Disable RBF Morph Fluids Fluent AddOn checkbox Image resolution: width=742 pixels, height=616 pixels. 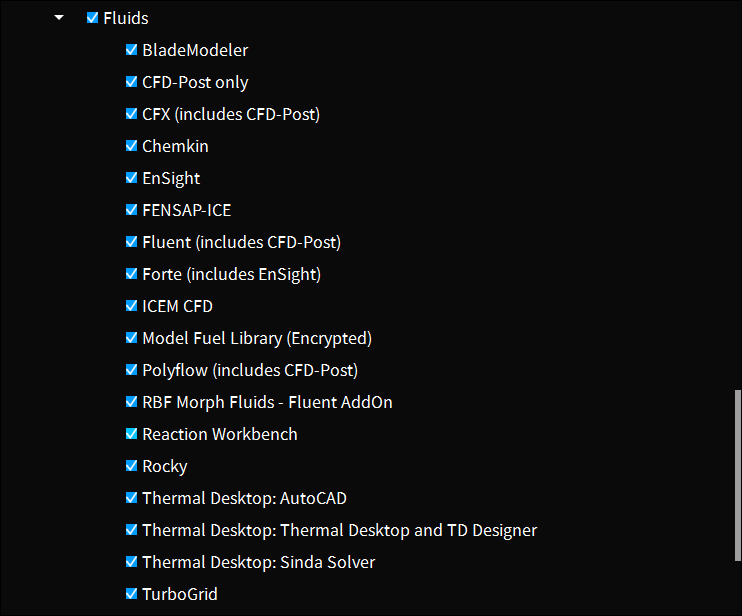(131, 402)
